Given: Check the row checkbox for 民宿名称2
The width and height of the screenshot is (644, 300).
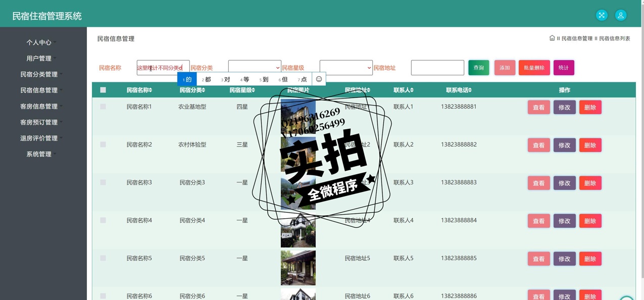Looking at the screenshot, I should [x=103, y=144].
